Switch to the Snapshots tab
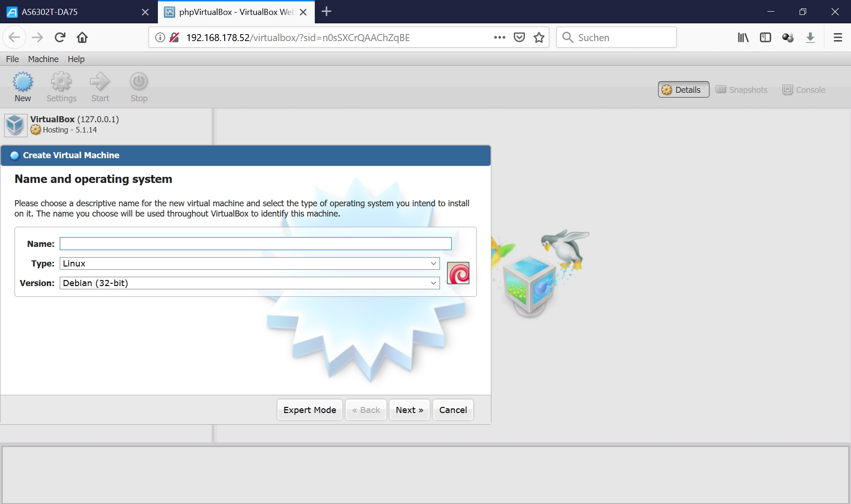Screen dimensions: 851x504 (x=742, y=90)
